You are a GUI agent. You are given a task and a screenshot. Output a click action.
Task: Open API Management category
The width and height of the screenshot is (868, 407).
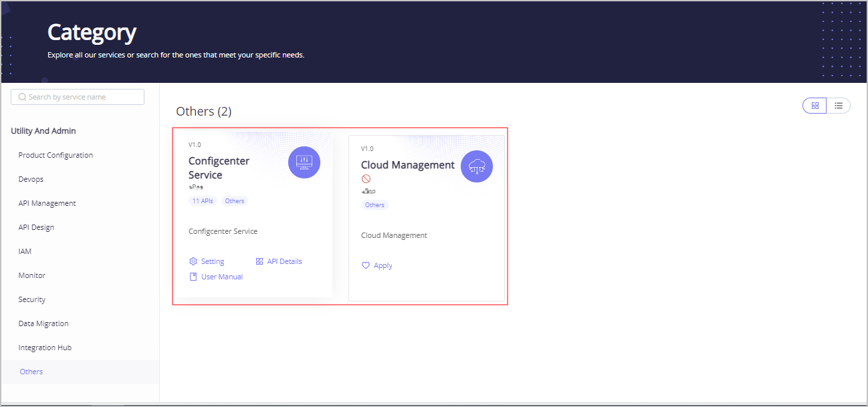pyautogui.click(x=47, y=203)
